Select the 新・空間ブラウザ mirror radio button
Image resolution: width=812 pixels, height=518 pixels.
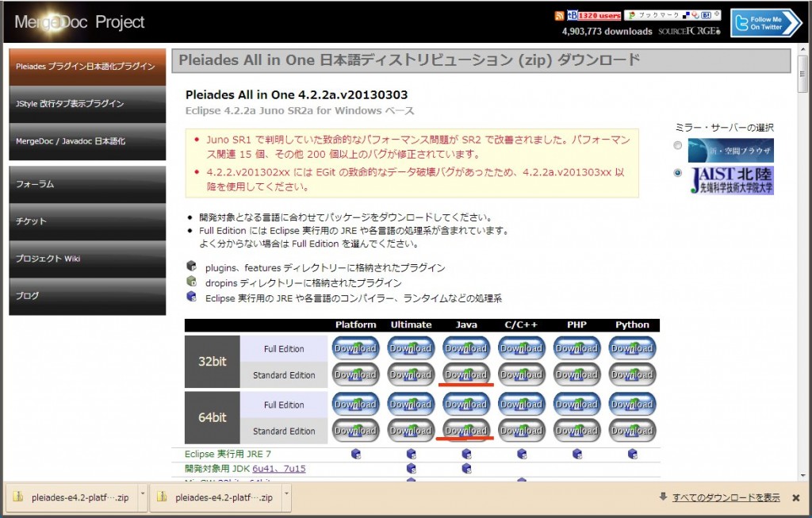678,145
